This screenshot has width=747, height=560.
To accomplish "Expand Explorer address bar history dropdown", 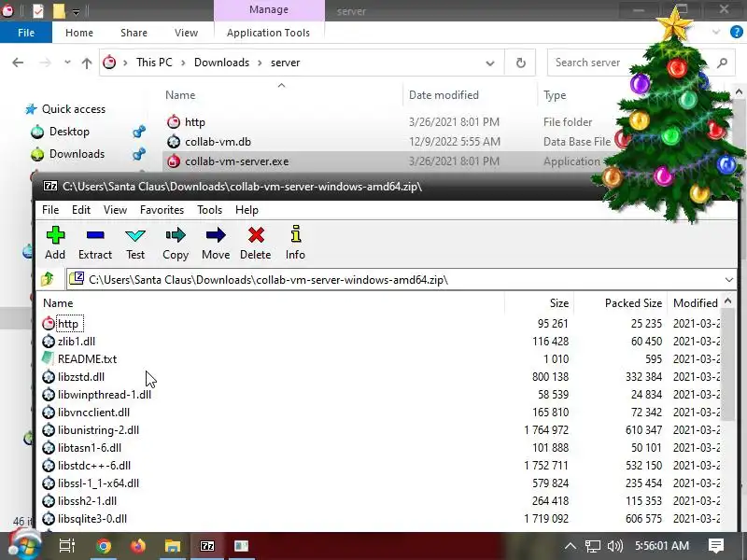I will [489, 63].
